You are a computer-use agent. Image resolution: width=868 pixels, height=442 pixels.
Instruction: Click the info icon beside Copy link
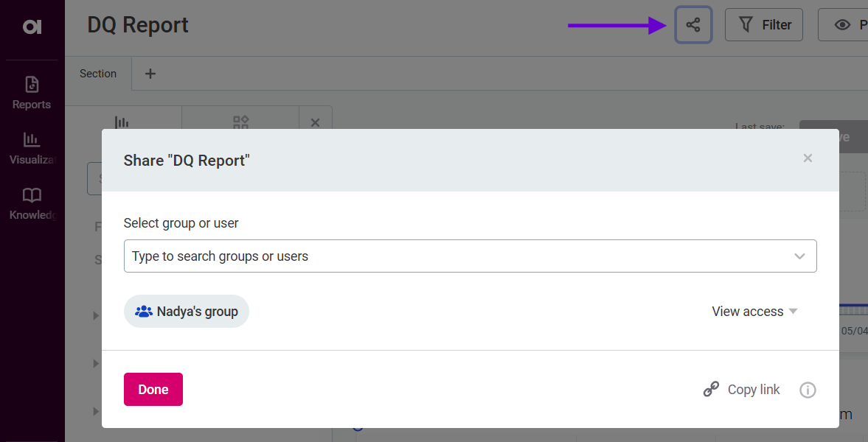click(808, 390)
